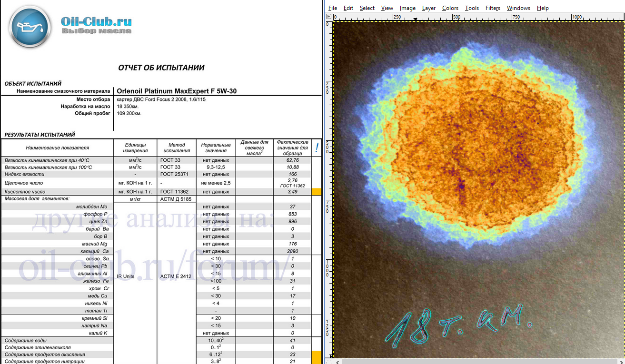
Task: Click the method cell "АСТМ Е 2412"
Action: [x=176, y=276]
